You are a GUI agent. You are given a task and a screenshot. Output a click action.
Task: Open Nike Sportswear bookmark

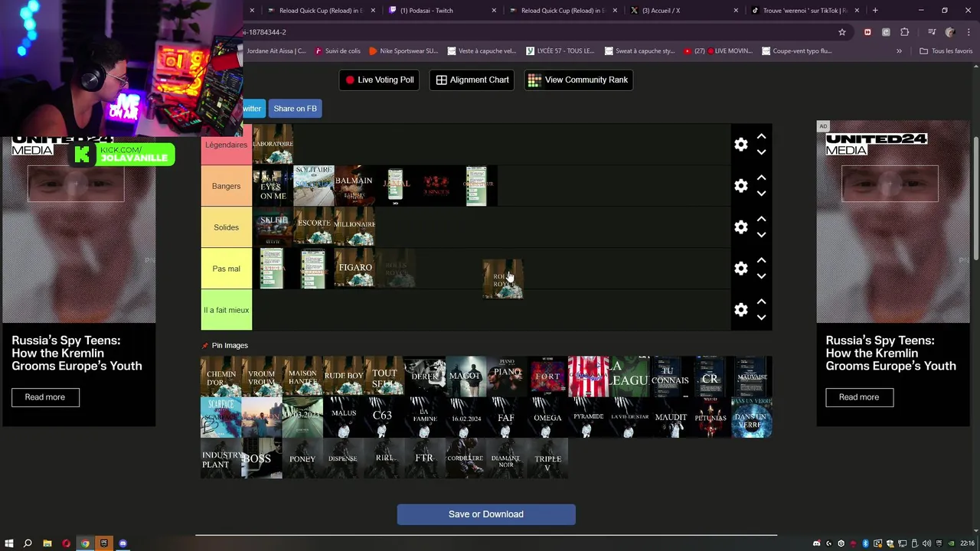403,51
